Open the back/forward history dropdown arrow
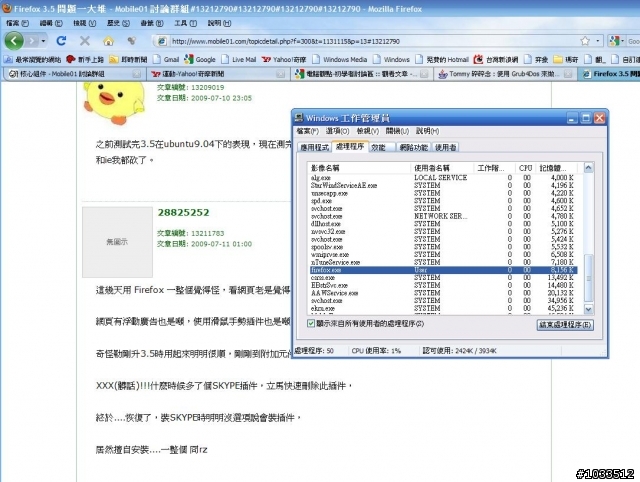Screen dimensions: 640x482 43,41
